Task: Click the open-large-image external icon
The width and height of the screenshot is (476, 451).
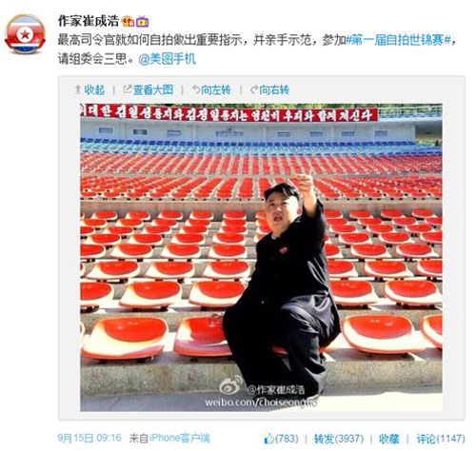Action: click(128, 89)
